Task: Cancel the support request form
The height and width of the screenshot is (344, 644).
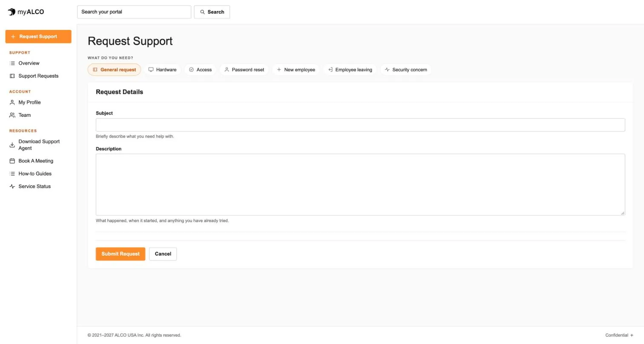Action: point(163,254)
